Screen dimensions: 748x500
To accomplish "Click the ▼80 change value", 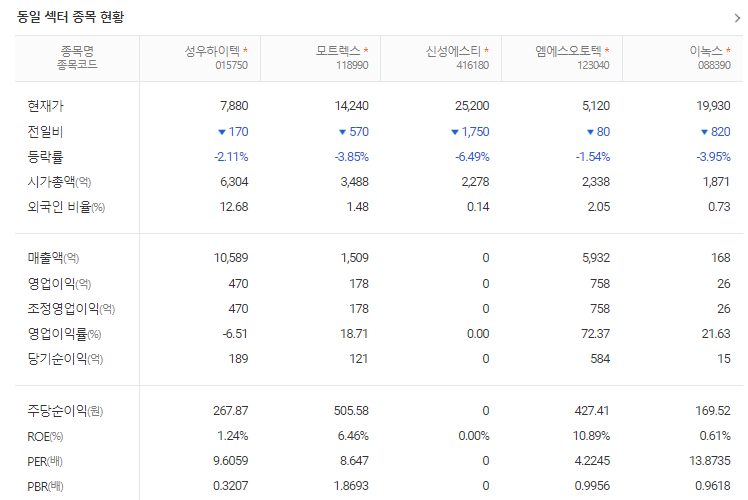I will 598,132.
